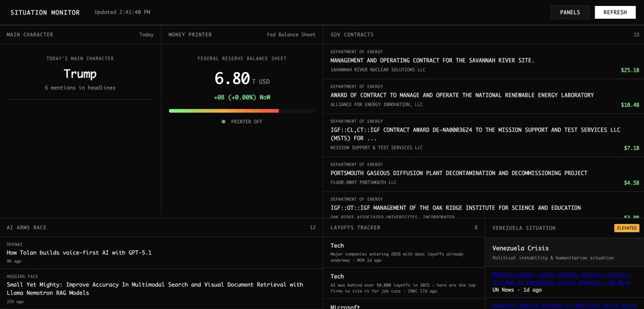
Task: Open the Maduro seized Security Council link
Action: coord(561,278)
